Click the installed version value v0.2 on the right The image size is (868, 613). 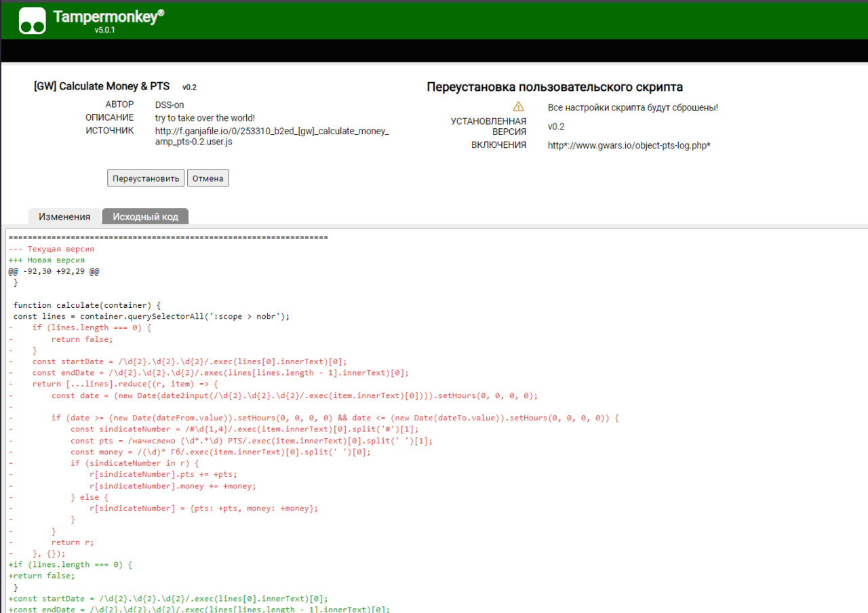pyautogui.click(x=556, y=127)
